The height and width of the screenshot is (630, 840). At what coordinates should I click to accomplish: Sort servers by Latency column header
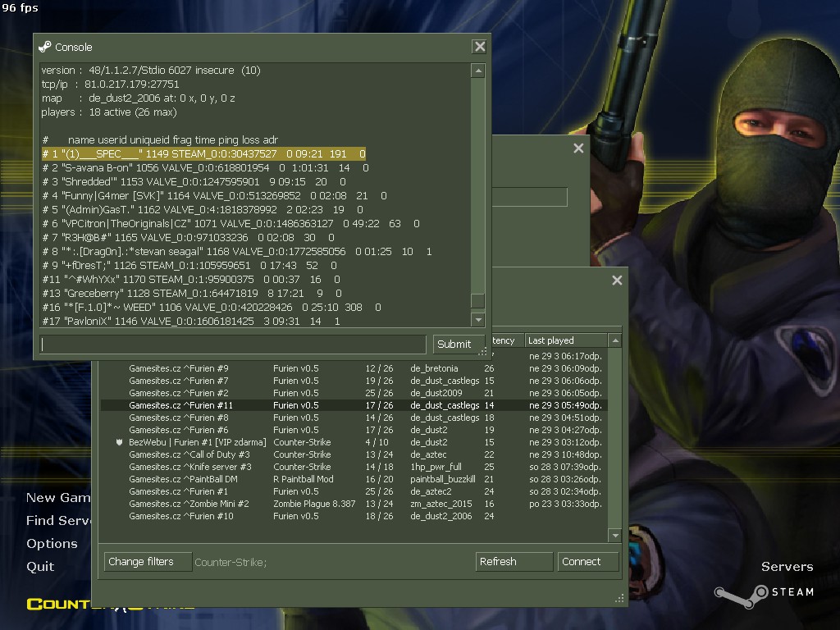pyautogui.click(x=505, y=340)
